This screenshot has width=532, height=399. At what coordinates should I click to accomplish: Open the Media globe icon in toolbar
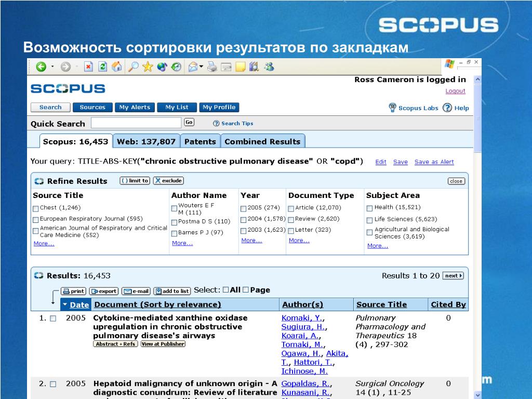click(162, 67)
